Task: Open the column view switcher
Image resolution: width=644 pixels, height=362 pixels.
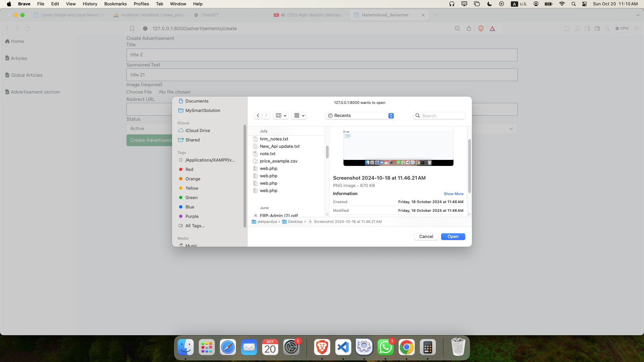Action: coord(281,116)
